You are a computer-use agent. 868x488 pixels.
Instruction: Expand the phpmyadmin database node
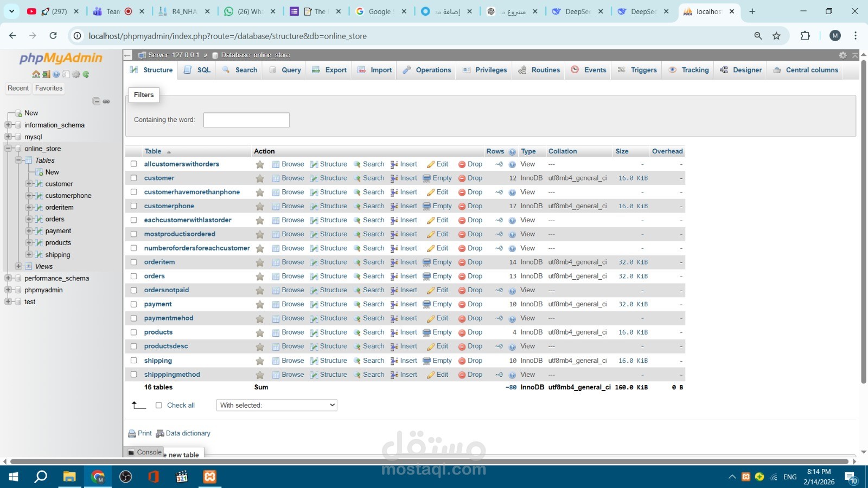coord(8,290)
